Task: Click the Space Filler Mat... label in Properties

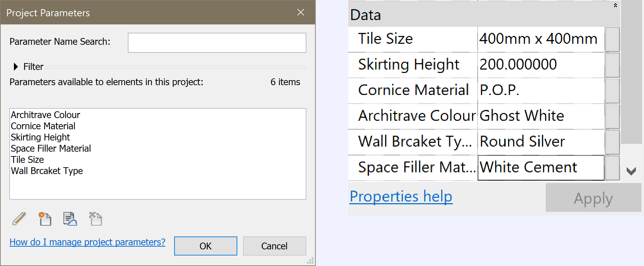Action: 417,168
